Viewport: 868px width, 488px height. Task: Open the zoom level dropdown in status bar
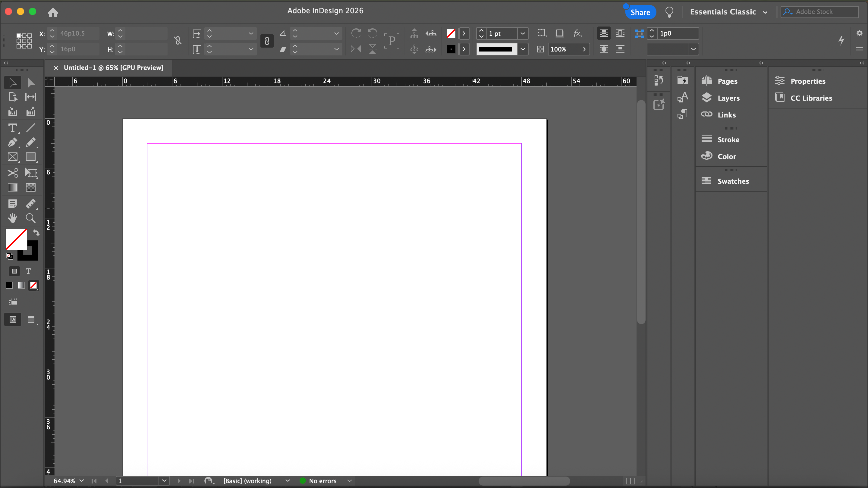[82, 480]
